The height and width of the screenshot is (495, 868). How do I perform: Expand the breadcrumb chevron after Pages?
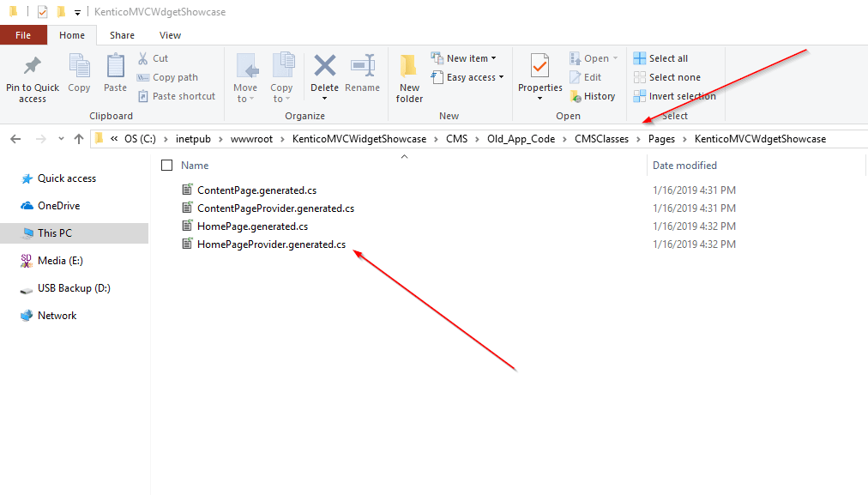point(684,139)
